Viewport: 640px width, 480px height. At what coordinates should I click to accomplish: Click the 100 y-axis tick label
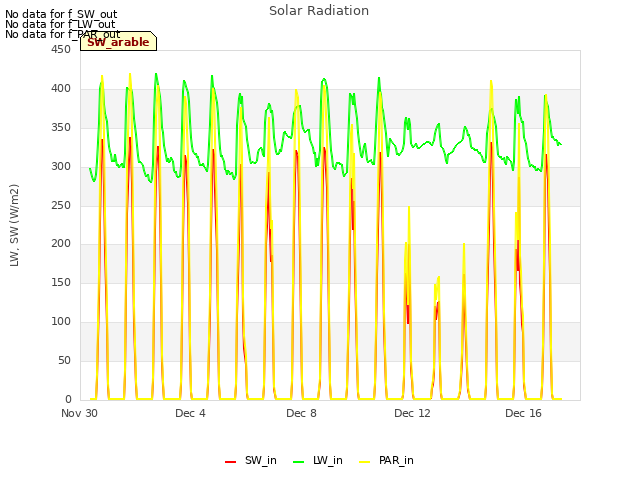point(61,321)
